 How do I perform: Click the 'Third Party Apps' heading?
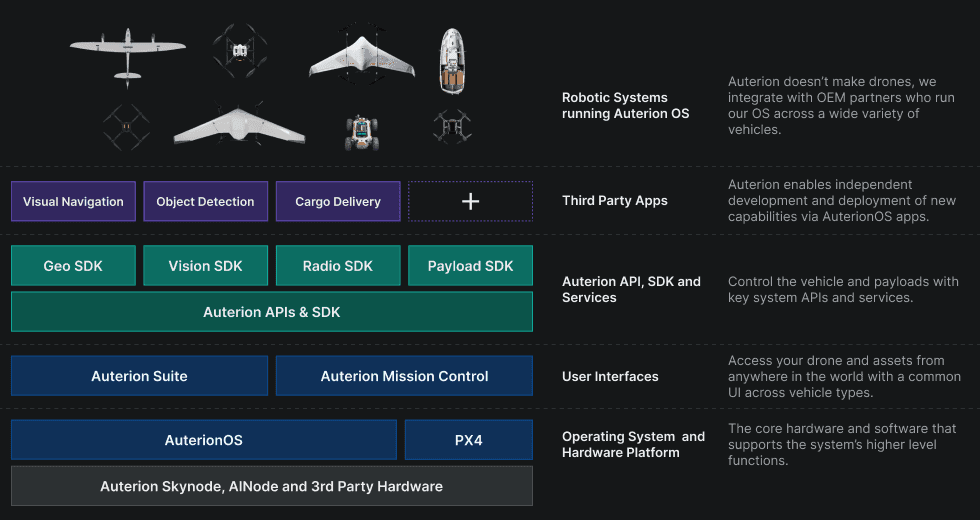(615, 201)
